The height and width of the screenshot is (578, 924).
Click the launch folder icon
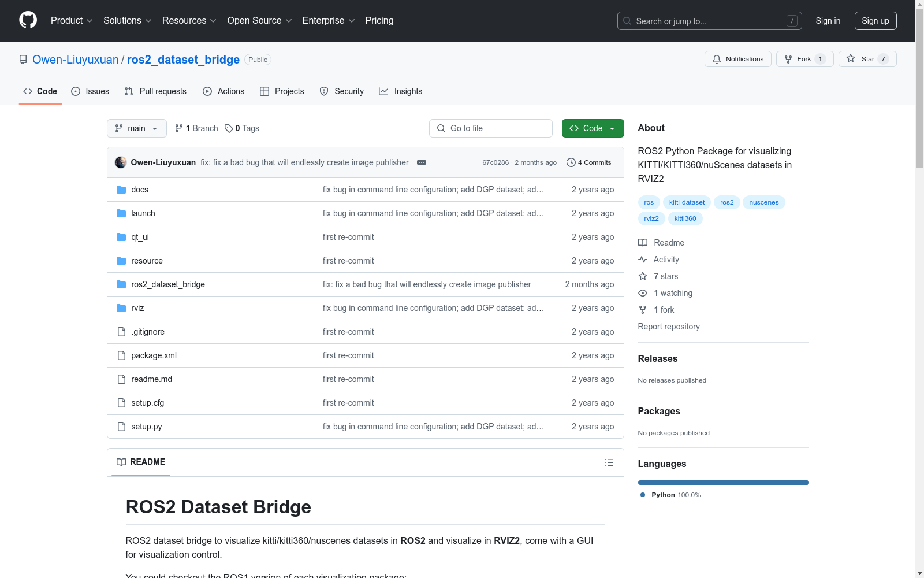(x=121, y=213)
